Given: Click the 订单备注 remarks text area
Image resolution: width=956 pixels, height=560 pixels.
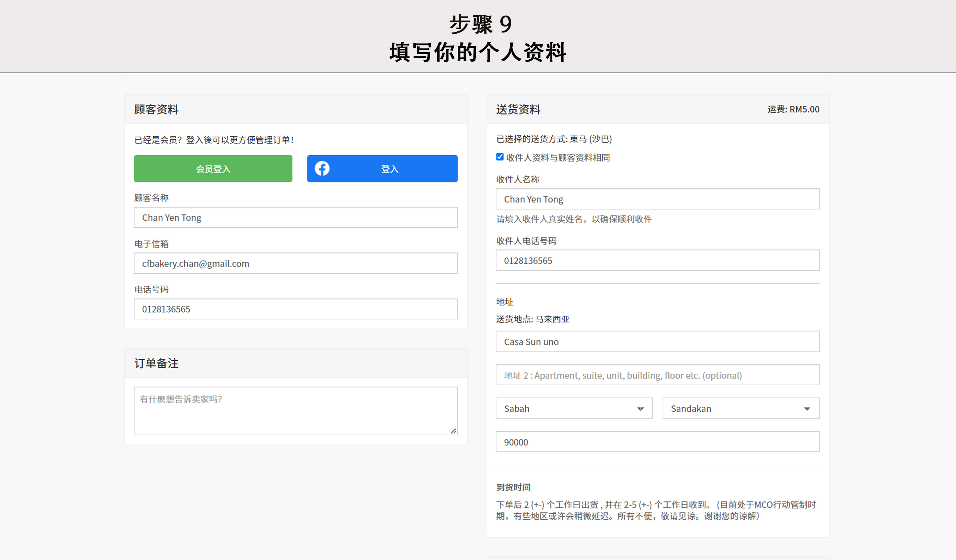Looking at the screenshot, I should point(295,411).
